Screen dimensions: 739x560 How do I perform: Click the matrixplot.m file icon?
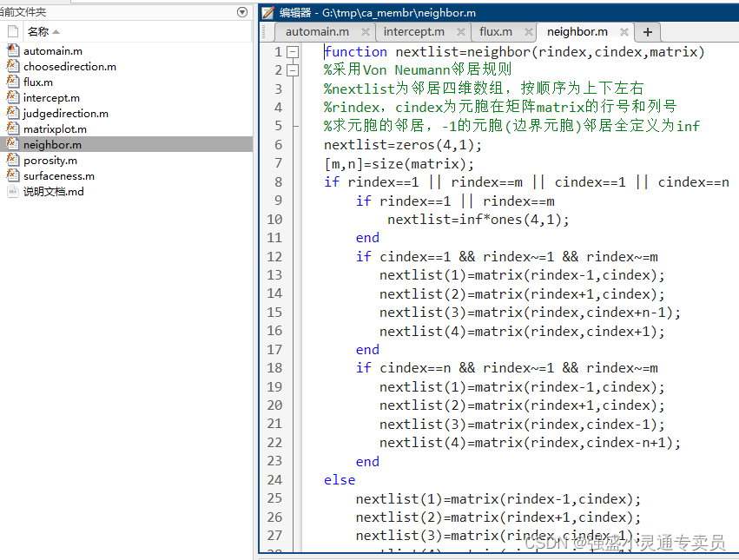point(13,128)
